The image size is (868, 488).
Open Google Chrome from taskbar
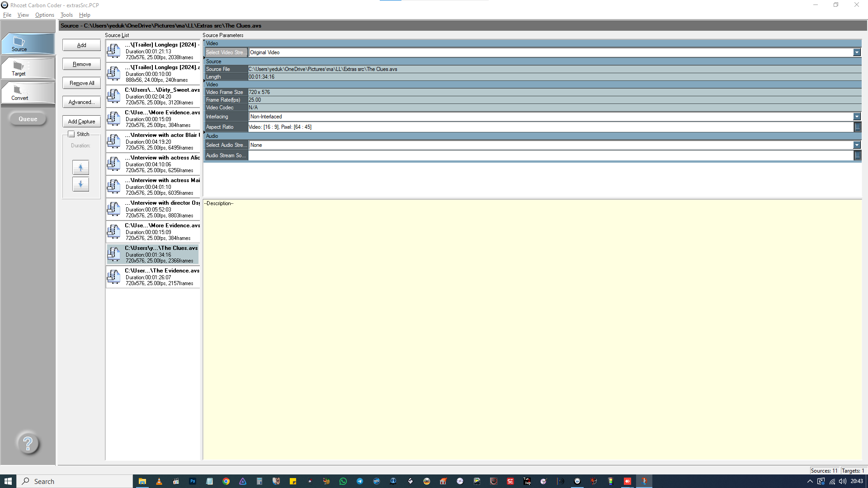click(226, 481)
